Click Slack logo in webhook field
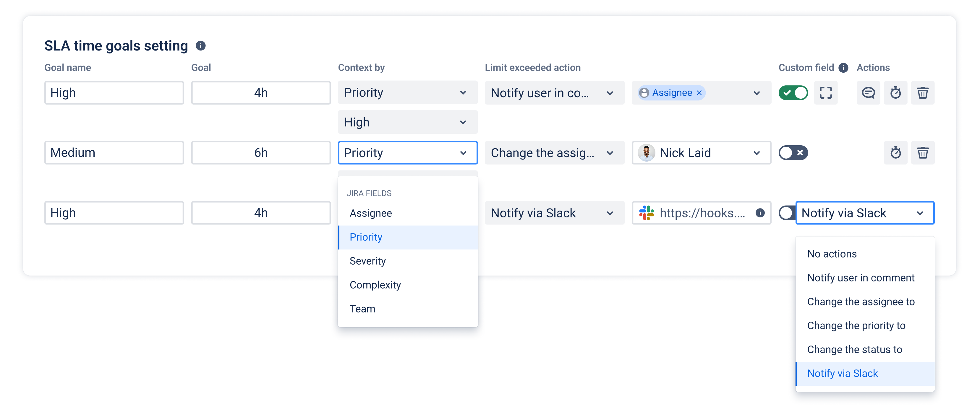The height and width of the screenshot is (420, 980). (646, 213)
